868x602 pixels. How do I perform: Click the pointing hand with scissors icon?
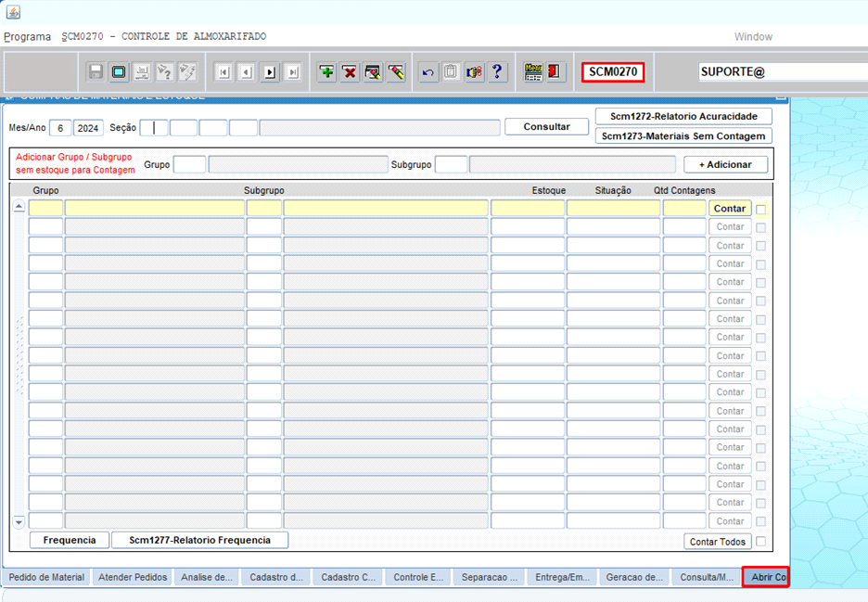(x=474, y=72)
